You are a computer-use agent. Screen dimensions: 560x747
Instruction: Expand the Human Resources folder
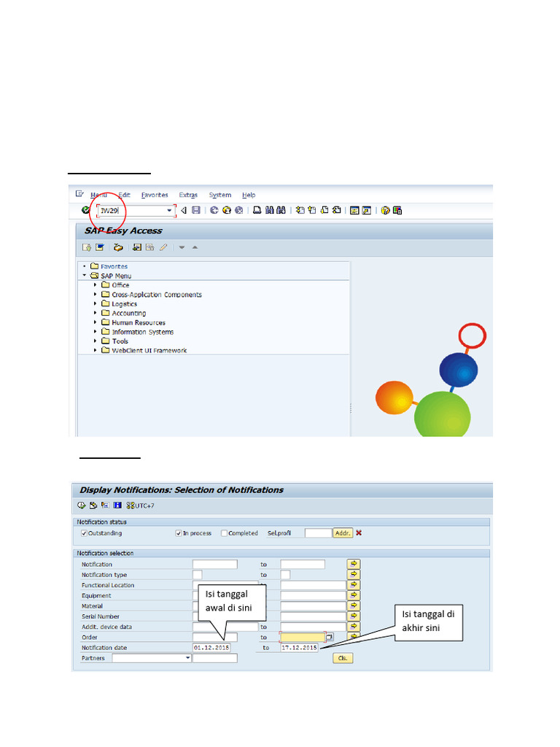(x=96, y=322)
